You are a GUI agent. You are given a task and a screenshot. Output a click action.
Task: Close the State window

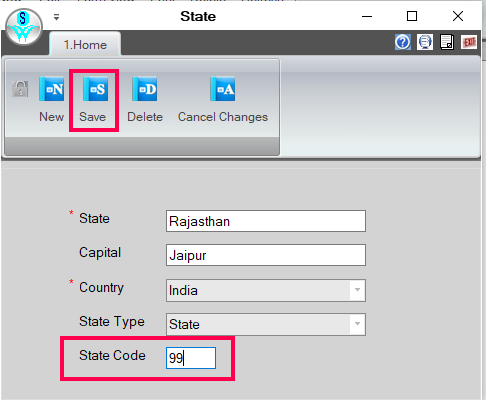point(458,16)
